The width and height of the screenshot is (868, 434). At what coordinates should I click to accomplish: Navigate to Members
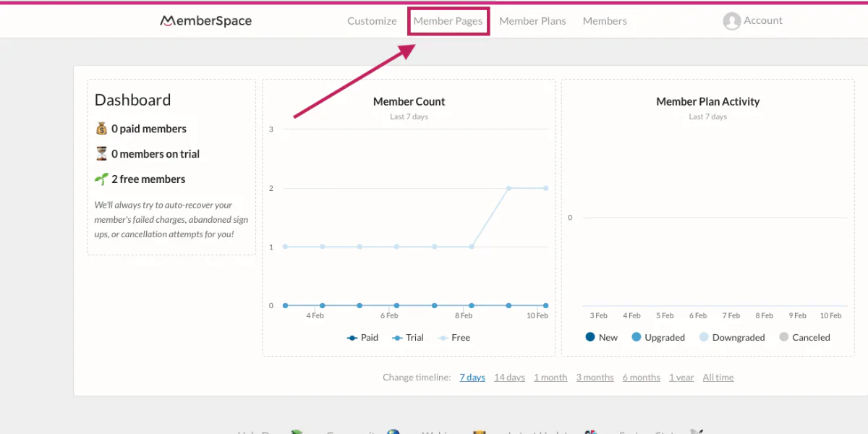pyautogui.click(x=605, y=21)
